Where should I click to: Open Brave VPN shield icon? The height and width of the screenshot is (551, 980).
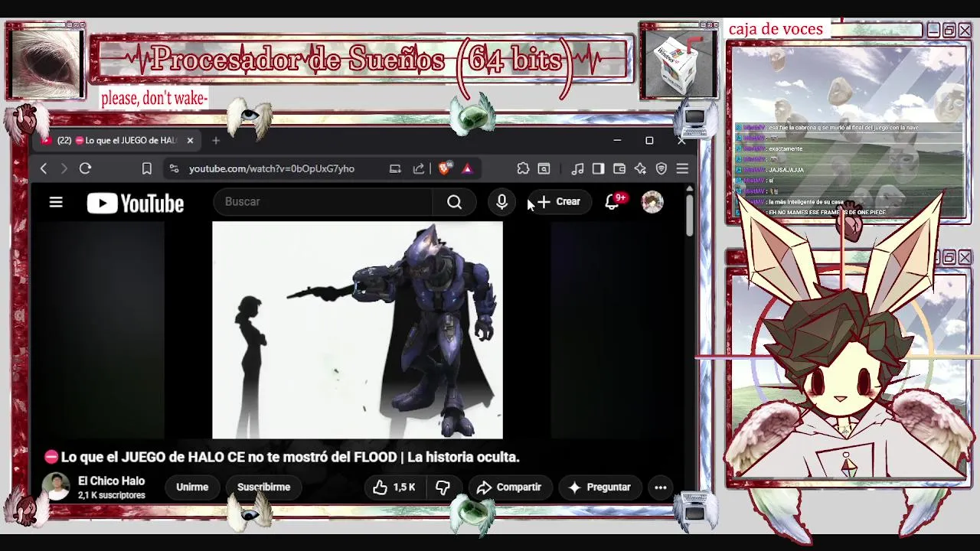click(x=661, y=168)
